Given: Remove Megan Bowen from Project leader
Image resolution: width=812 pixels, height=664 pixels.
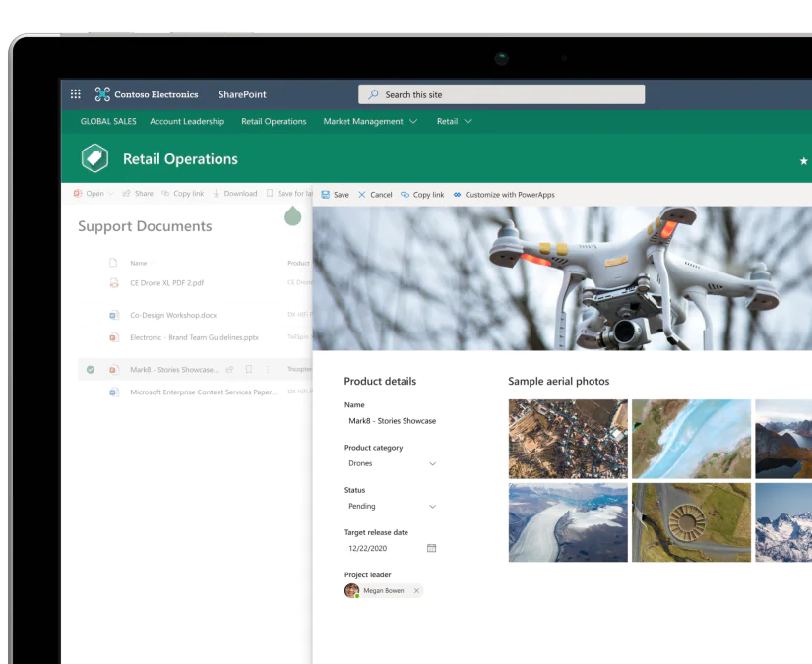Looking at the screenshot, I should pyautogui.click(x=416, y=591).
